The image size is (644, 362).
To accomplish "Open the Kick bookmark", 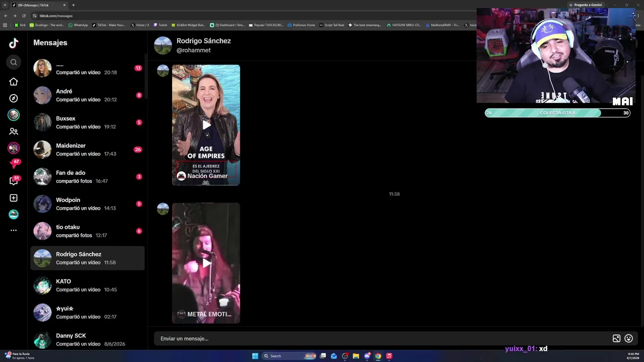I will (20, 25).
